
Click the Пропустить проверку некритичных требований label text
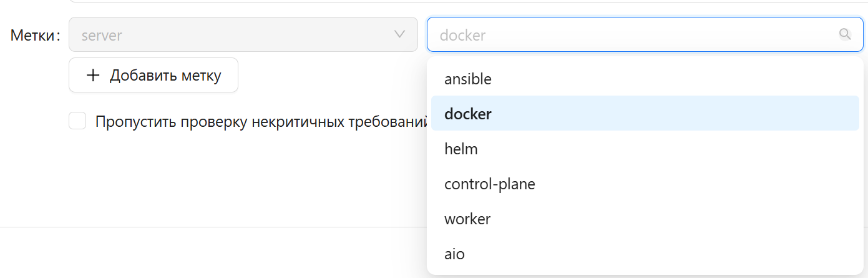260,121
